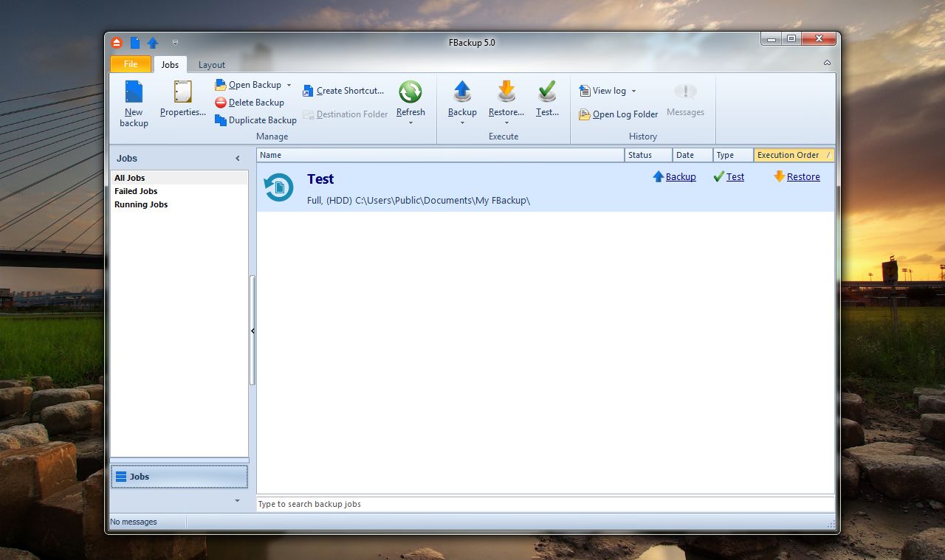The height and width of the screenshot is (560, 945).
Task: Sort by the Status column header
Action: pyautogui.click(x=648, y=155)
